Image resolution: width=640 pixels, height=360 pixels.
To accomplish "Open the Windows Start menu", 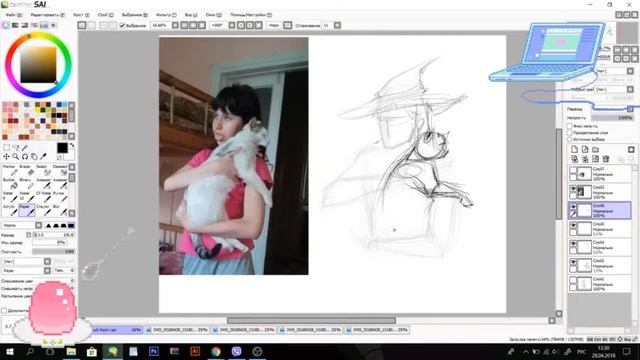I will coord(9,351).
